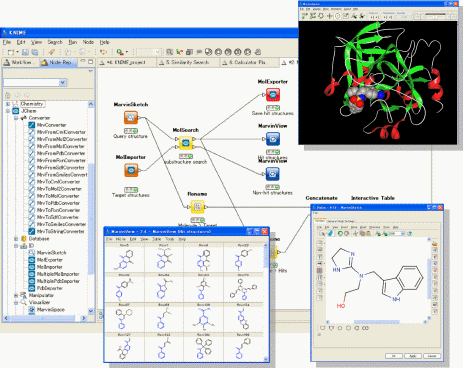
Task: Open the File menu in KNIME
Action: [7, 42]
